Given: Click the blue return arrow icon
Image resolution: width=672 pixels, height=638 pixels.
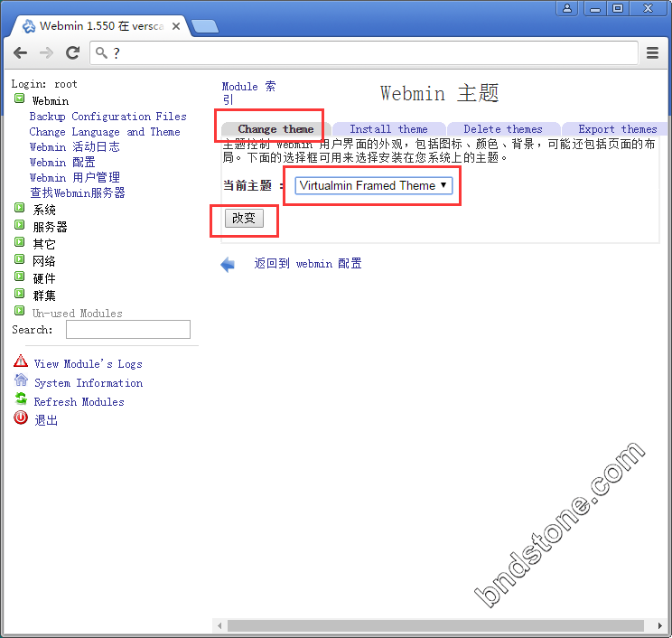Looking at the screenshot, I should [x=228, y=265].
